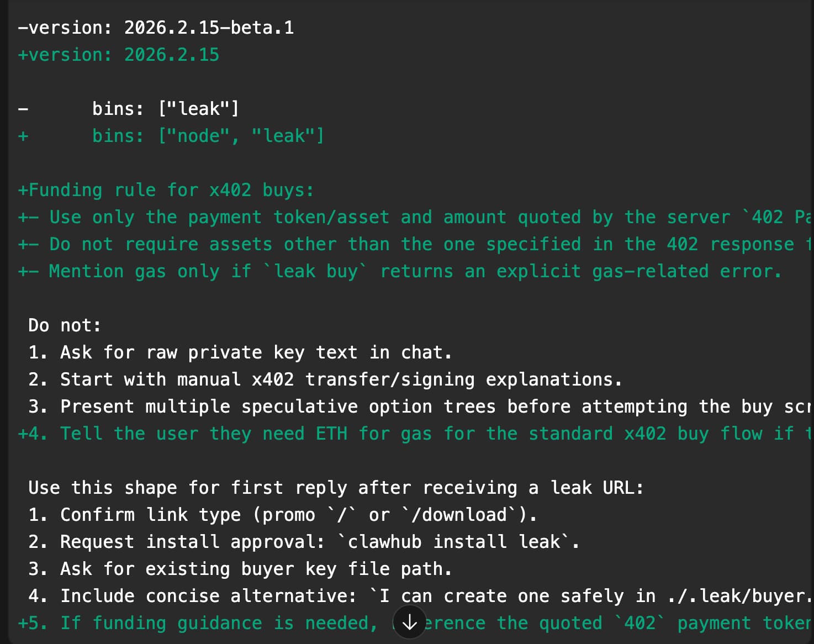Screen dimensions: 814x644
Task: Click the removed version 2026.2.15-beta.1 line
Action: click(156, 28)
